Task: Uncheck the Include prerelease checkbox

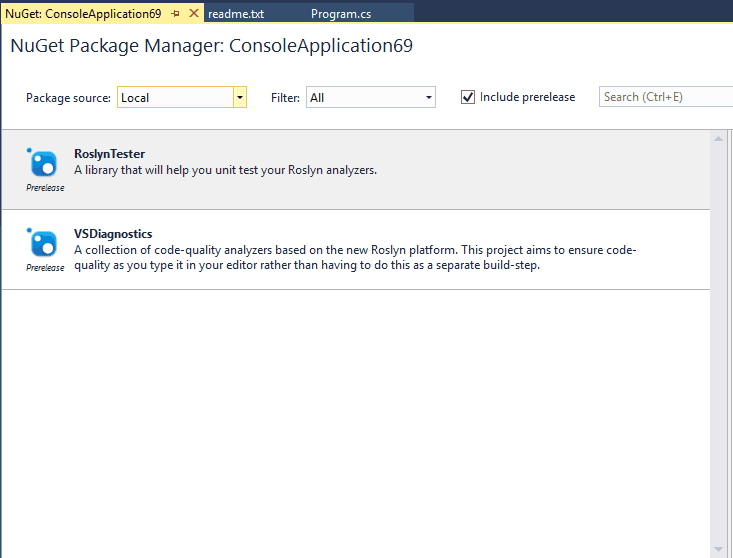Action: coord(468,97)
